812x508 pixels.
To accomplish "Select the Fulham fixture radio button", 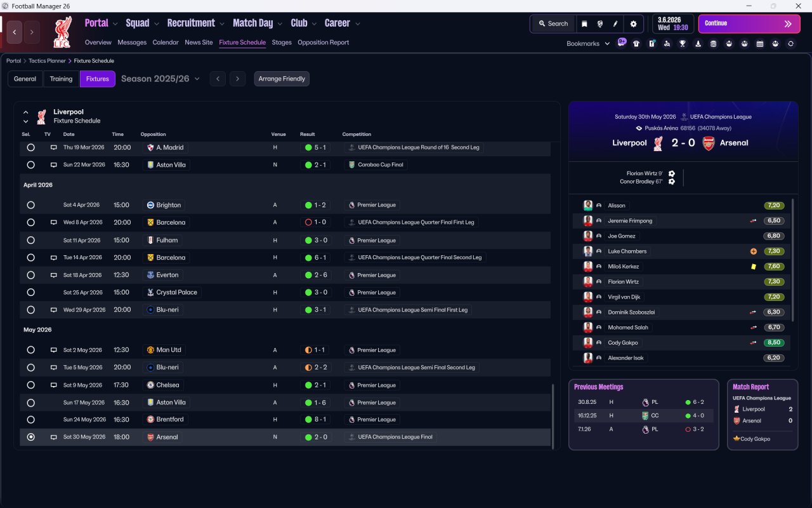I will tap(30, 241).
